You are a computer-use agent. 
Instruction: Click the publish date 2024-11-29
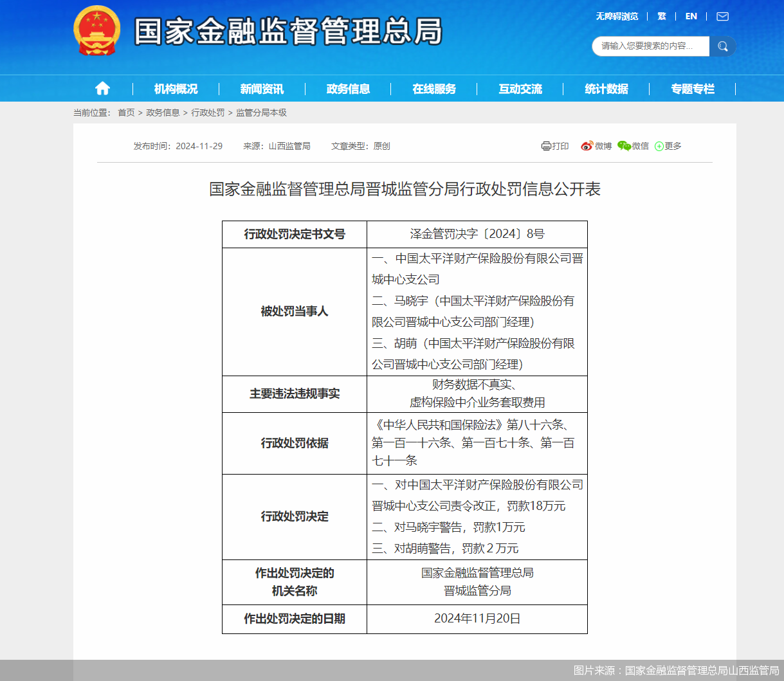pos(199,146)
